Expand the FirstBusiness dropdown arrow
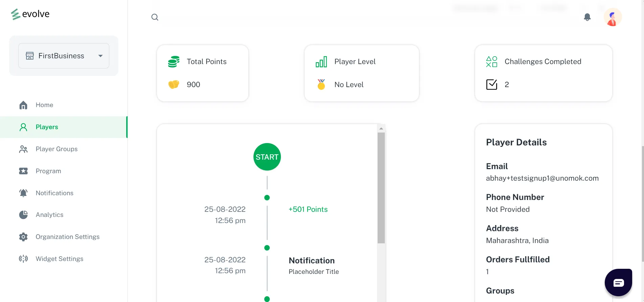The image size is (644, 302). 101,56
